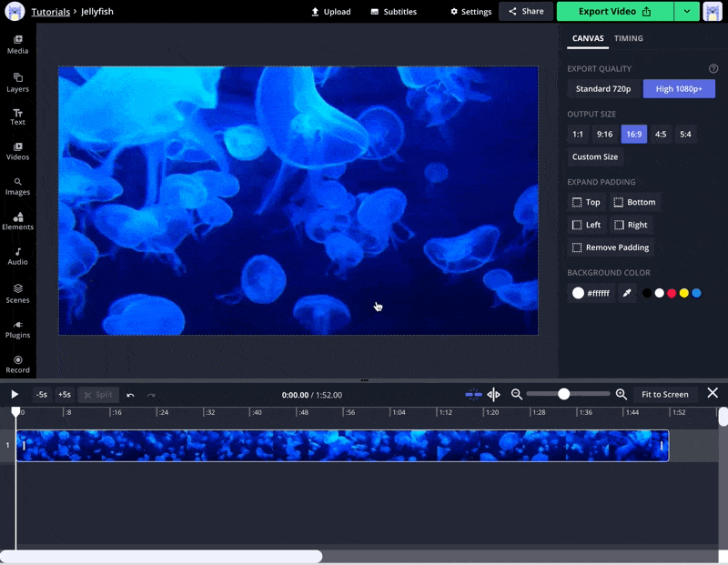
Task: Select the Text tool
Action: 17,116
